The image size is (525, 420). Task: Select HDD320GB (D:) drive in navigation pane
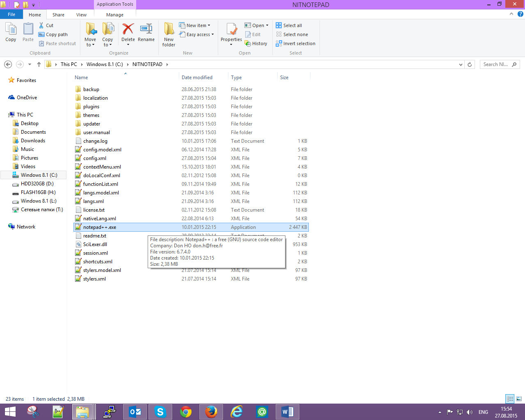tap(37, 184)
